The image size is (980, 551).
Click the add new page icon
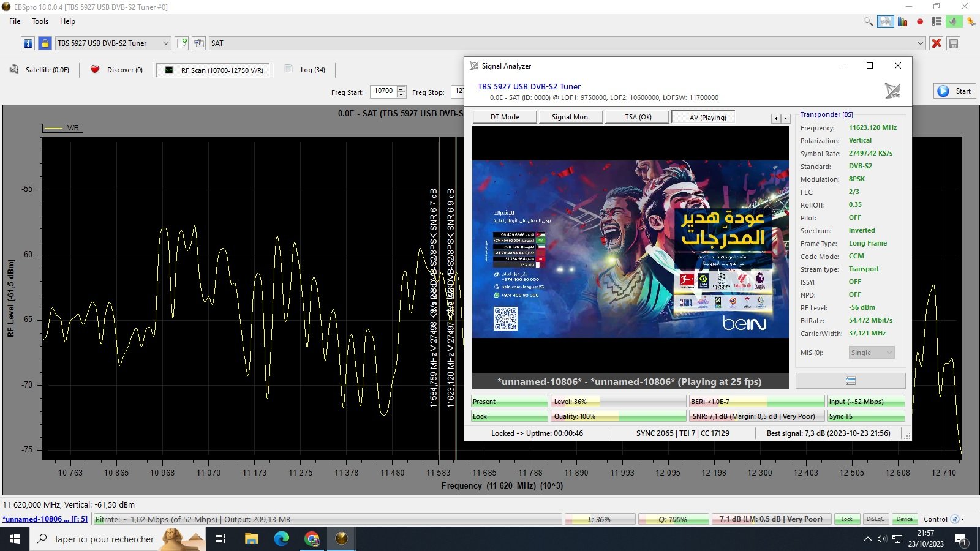(182, 43)
